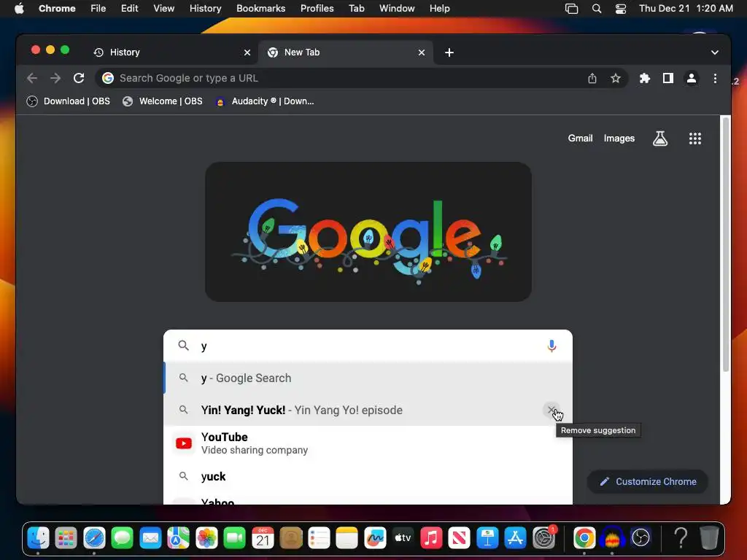Click the browser forward arrow
747x560 pixels.
[x=55, y=78]
